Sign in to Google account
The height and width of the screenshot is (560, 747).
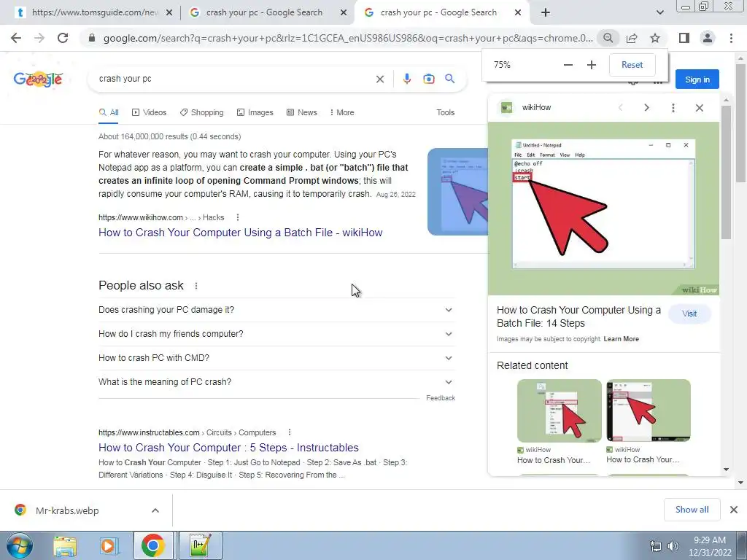click(697, 79)
